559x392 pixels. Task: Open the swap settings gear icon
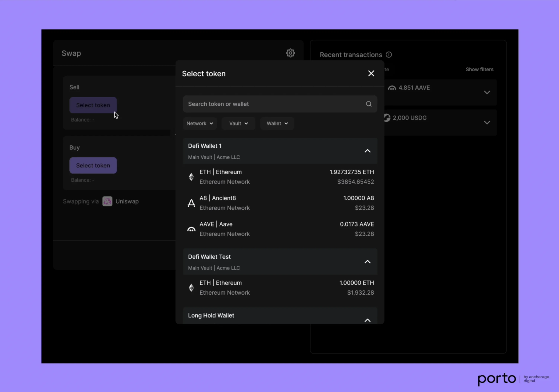coord(290,53)
